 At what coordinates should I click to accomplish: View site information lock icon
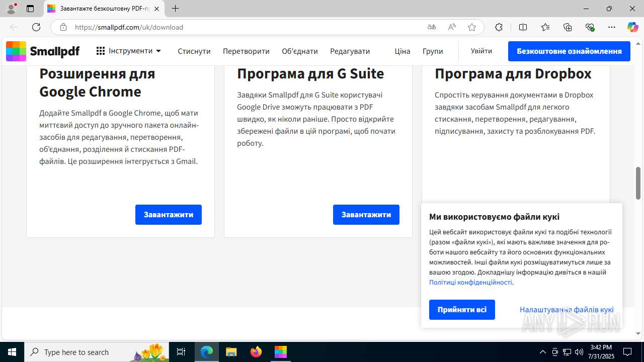(63, 27)
